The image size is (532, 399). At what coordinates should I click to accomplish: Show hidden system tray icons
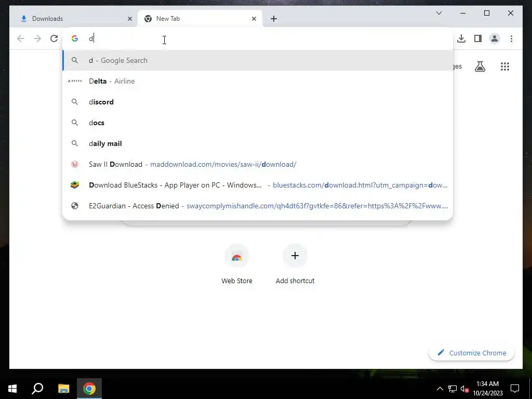(x=440, y=389)
